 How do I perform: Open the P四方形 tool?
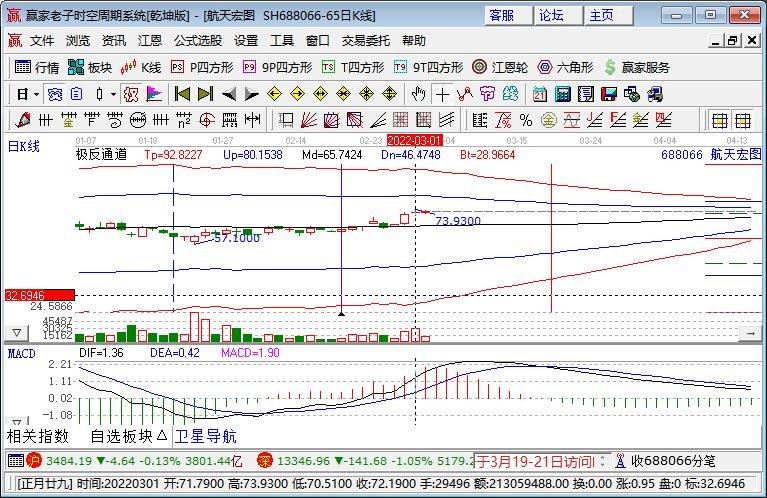coord(202,67)
